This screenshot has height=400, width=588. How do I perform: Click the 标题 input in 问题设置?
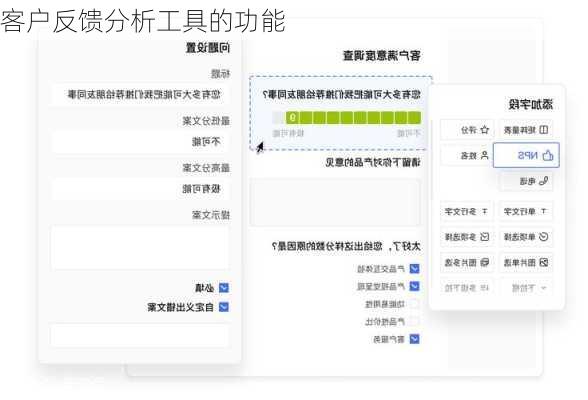[x=141, y=94]
